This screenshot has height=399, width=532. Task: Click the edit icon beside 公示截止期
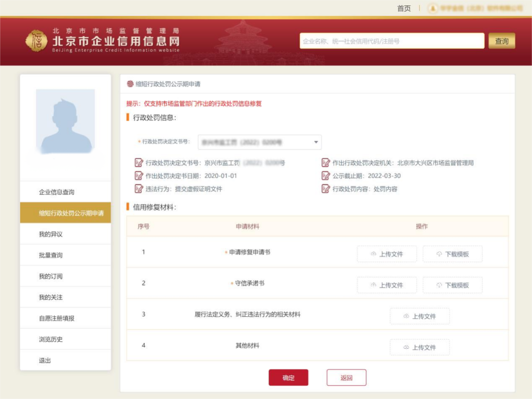(x=325, y=176)
